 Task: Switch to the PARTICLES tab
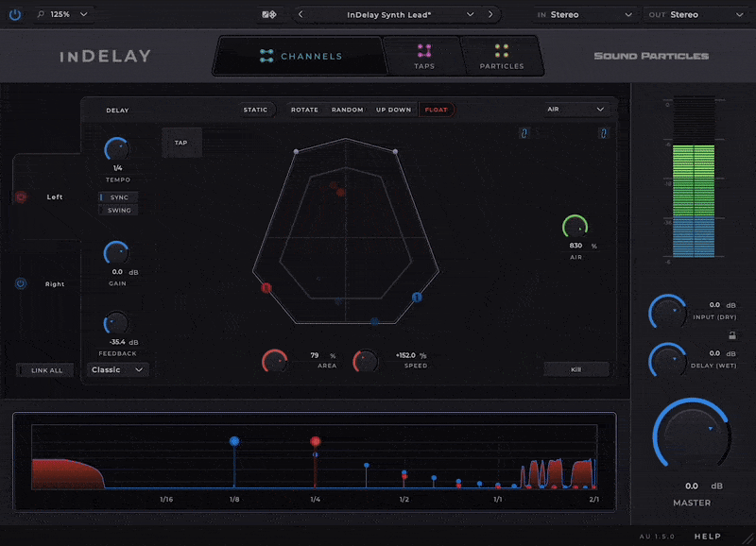point(502,56)
